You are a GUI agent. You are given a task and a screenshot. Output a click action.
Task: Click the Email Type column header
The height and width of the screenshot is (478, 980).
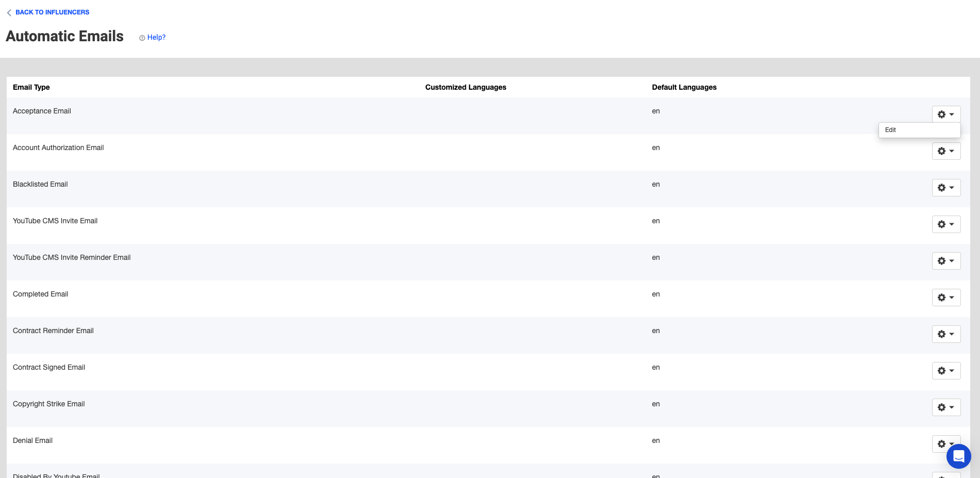pos(31,87)
